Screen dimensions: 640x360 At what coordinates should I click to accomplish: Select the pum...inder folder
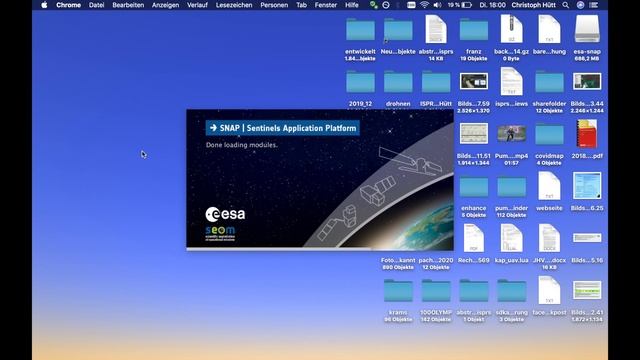(x=511, y=186)
